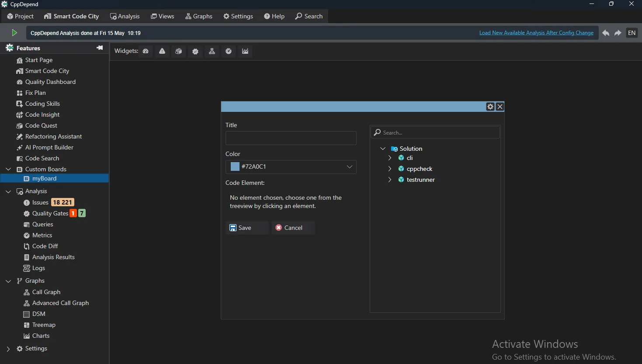Click the #72A0C1 color swatch

[235, 166]
